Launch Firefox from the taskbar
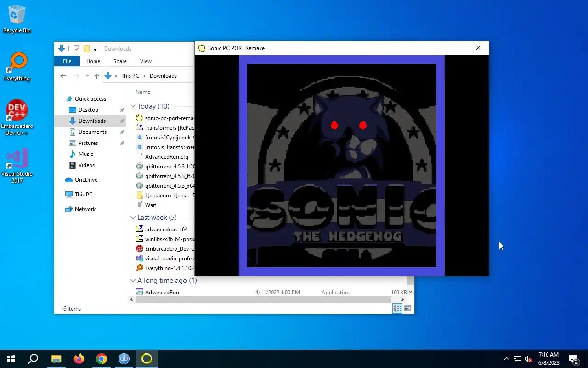This screenshot has width=588, height=368. 79,359
